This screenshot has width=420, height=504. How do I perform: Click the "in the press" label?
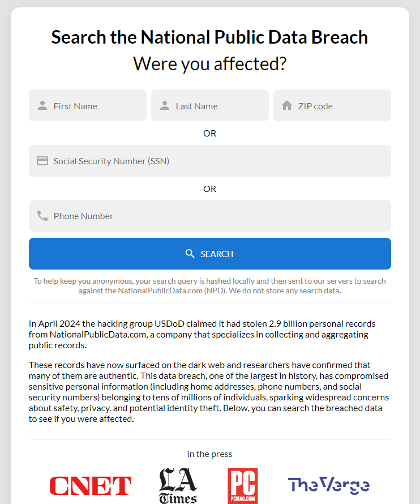209,454
